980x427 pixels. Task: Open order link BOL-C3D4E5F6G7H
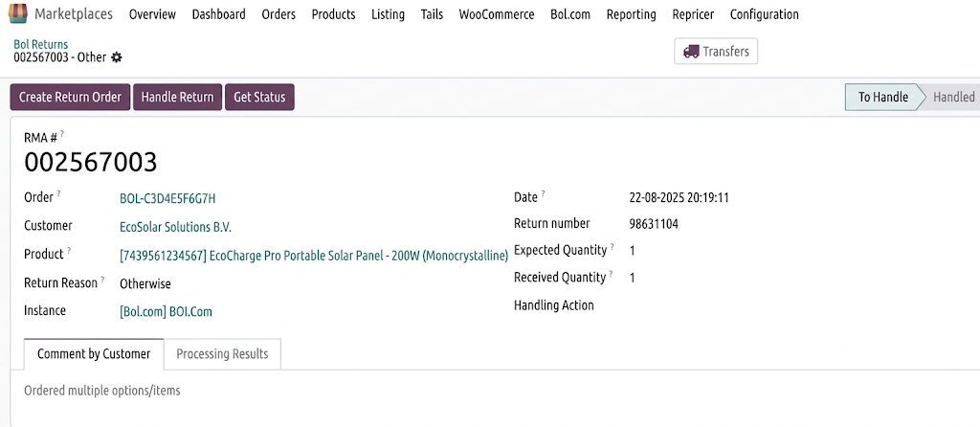(x=167, y=199)
